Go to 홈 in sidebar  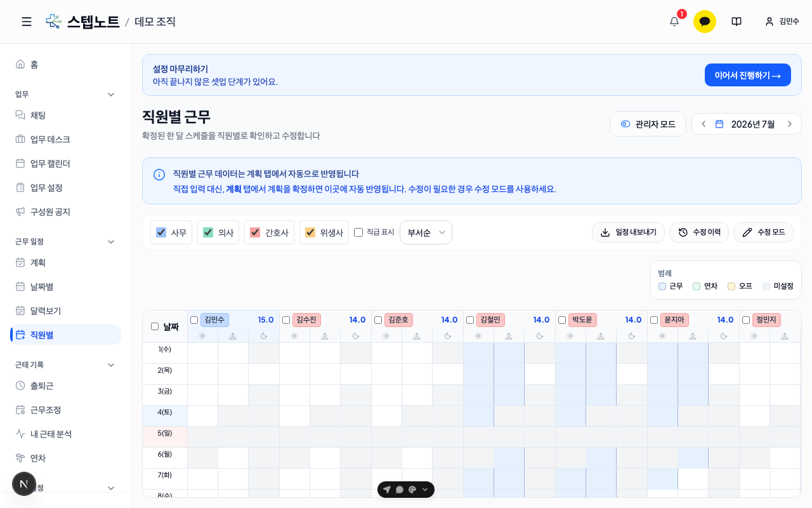pyautogui.click(x=65, y=64)
